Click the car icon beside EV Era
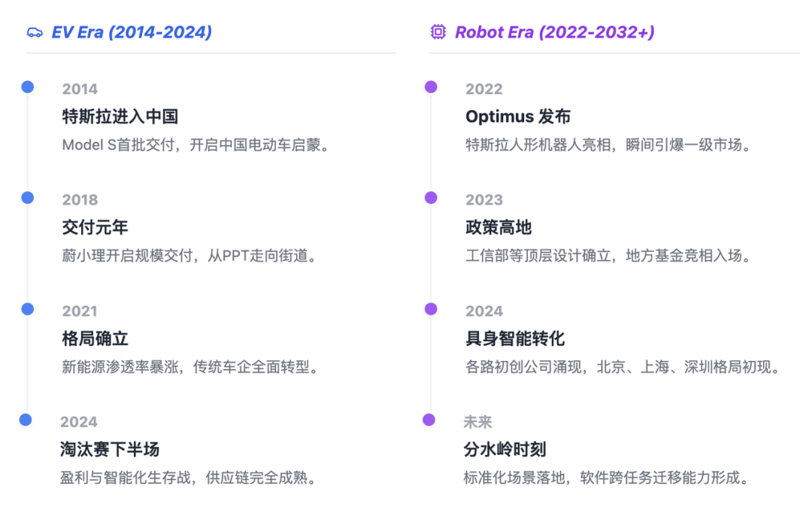Viewport: 812px width, 516px height. [35, 32]
